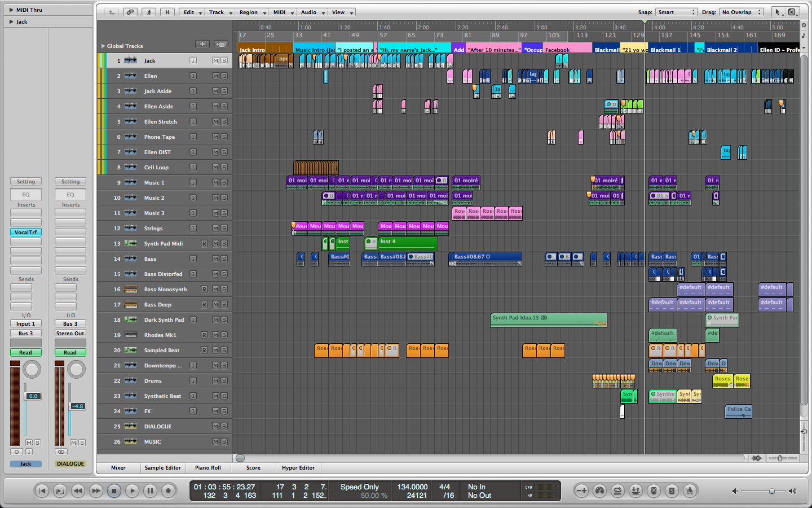Click the Jack channel volume fader at 0.0
The width and height of the screenshot is (812, 508).
[x=33, y=396]
